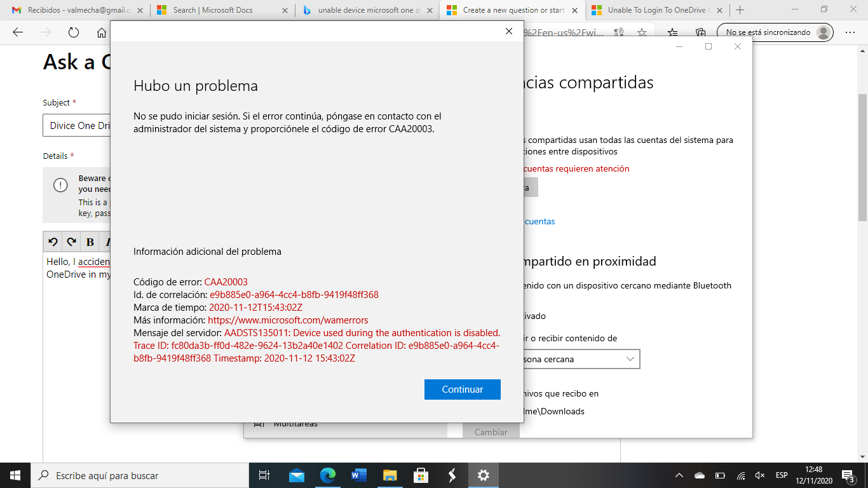Open the volume control from the system tray
The height and width of the screenshot is (488, 868).
pyautogui.click(x=760, y=475)
